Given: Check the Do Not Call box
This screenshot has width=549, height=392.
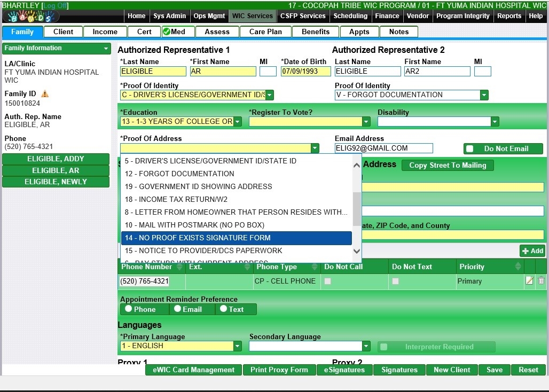Looking at the screenshot, I should click(328, 281).
